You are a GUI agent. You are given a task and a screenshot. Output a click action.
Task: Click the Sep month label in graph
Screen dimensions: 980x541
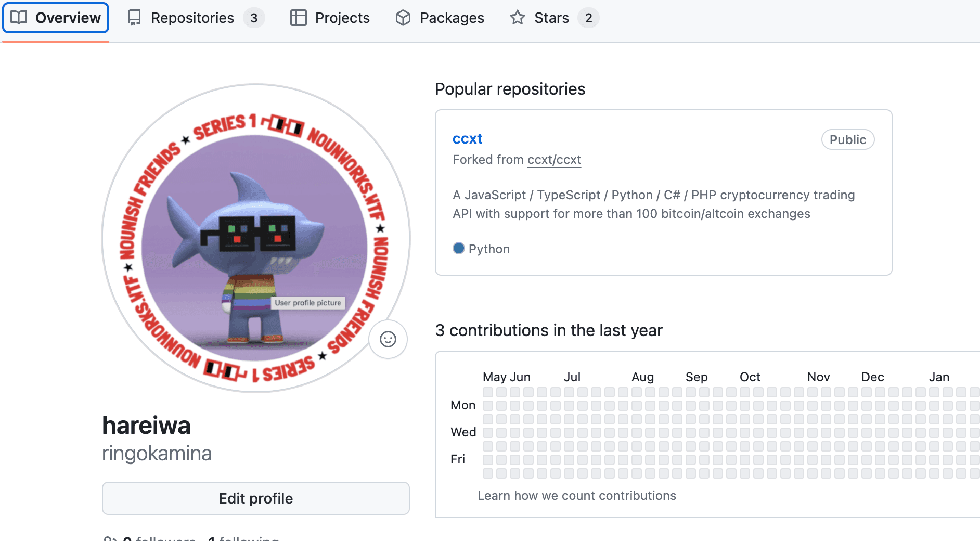[x=697, y=377]
